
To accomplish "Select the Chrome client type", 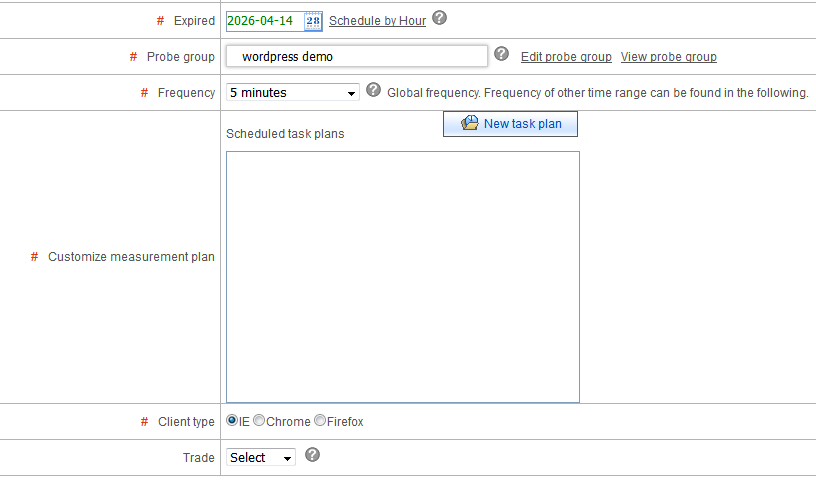I will (259, 421).
